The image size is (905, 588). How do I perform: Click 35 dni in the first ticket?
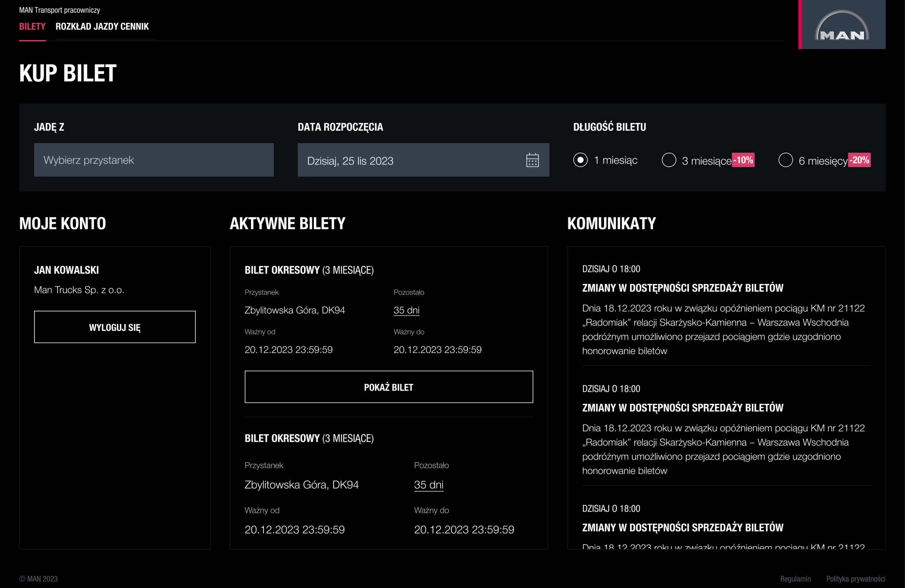click(407, 310)
